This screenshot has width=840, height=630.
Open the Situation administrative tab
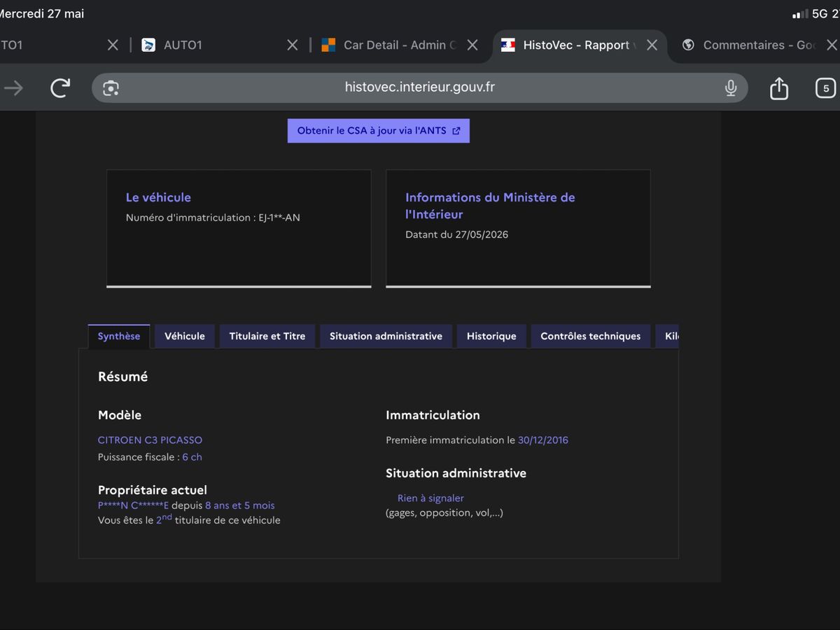click(386, 336)
